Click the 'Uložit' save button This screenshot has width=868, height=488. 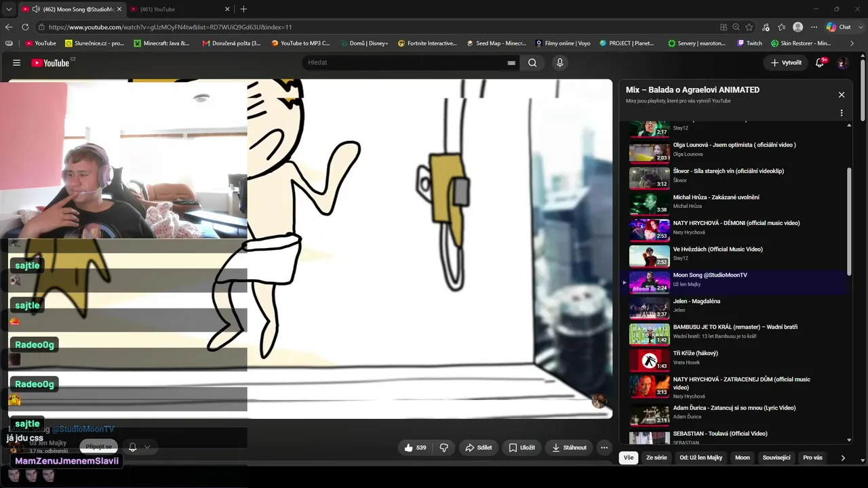[x=521, y=447]
